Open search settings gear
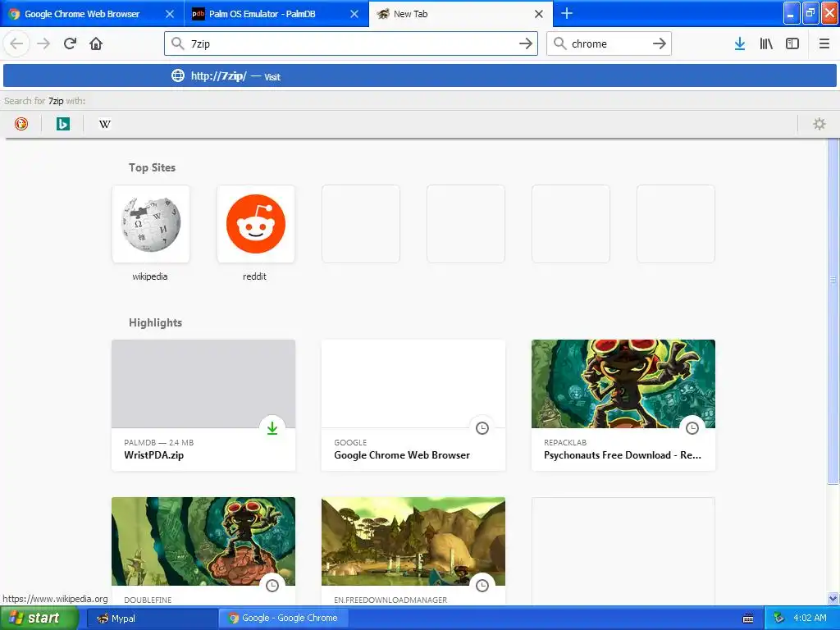The width and height of the screenshot is (840, 630). tap(819, 124)
